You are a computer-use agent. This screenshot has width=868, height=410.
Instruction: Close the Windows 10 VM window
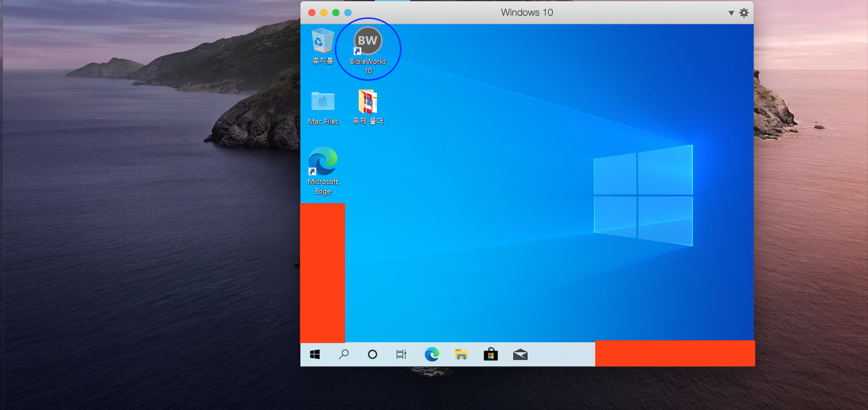[312, 13]
